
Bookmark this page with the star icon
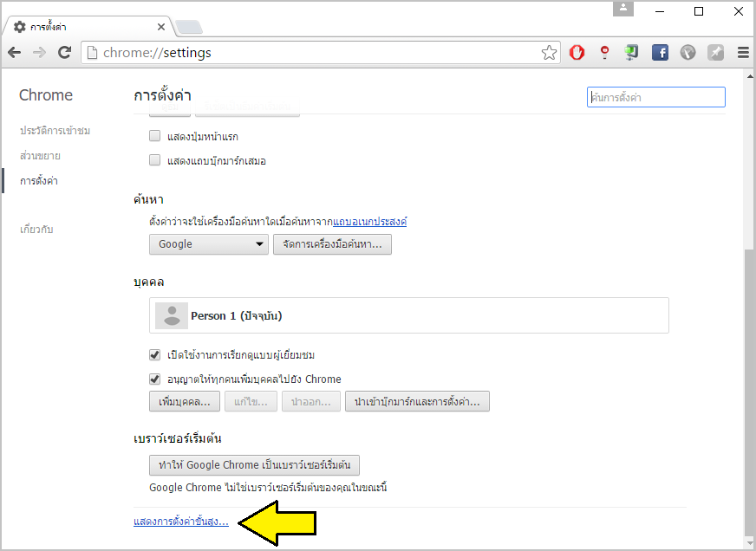(x=549, y=53)
